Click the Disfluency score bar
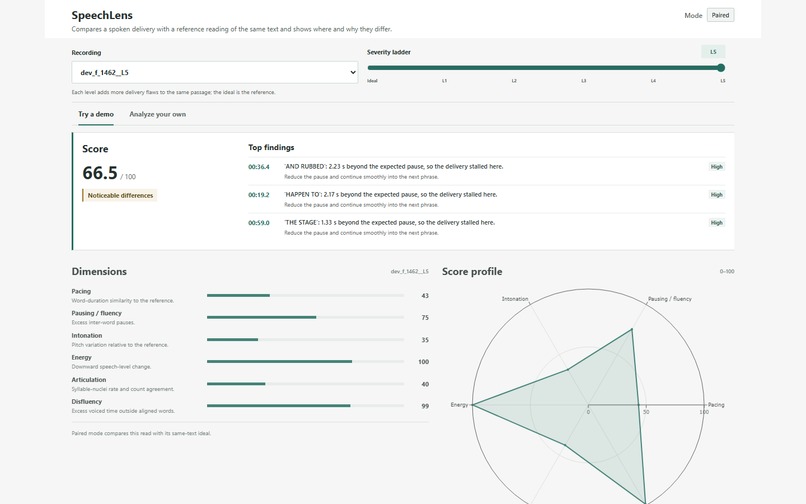This screenshot has width=806, height=504. point(305,406)
